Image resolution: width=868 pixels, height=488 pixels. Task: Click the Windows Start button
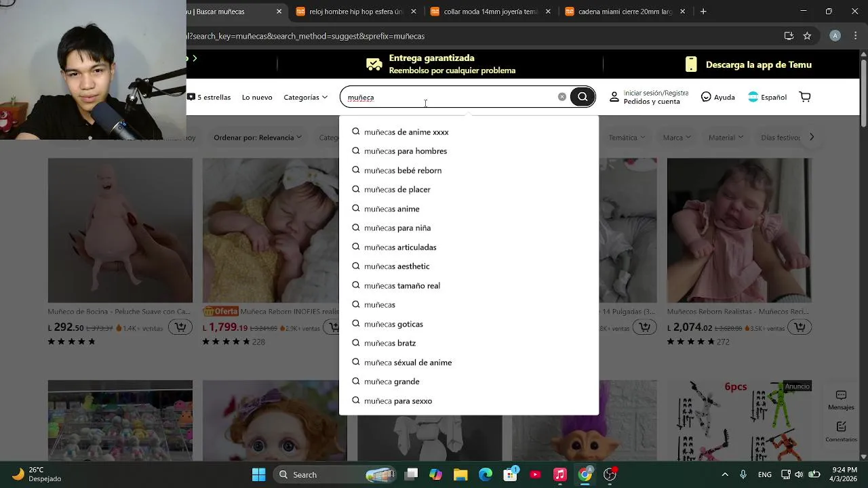tap(259, 474)
